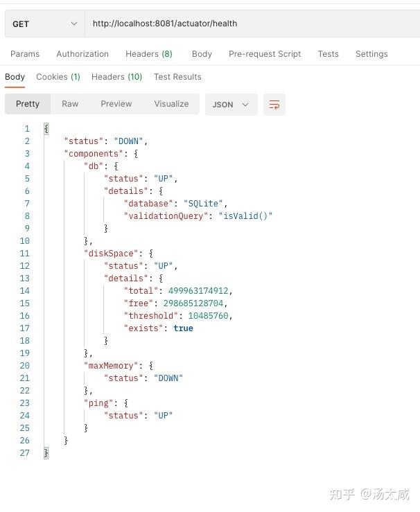View response Cookies (1) tab

(58, 77)
